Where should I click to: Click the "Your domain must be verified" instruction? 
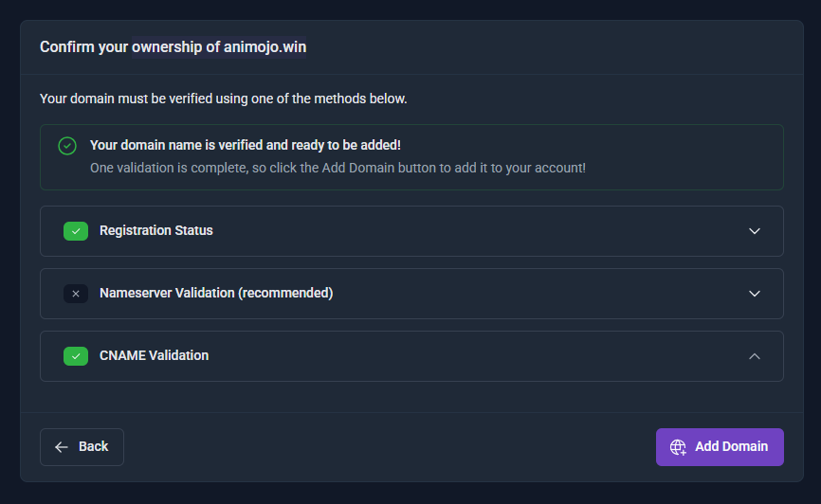coord(224,98)
